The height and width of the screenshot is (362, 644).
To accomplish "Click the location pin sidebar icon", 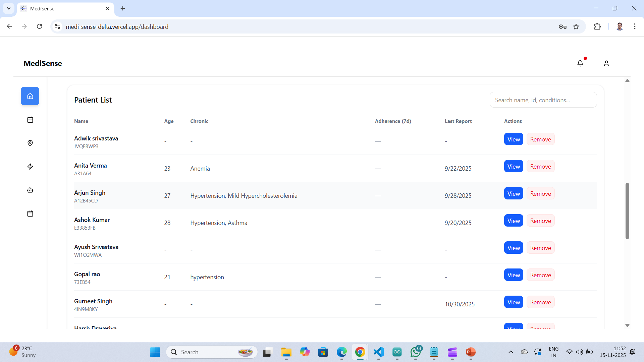I will click(x=30, y=143).
